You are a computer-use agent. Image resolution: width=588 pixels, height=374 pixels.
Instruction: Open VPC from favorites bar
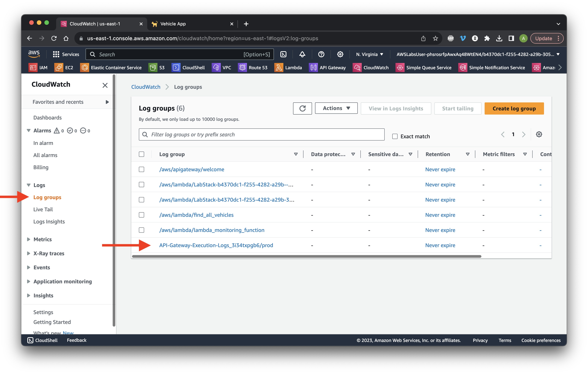[x=221, y=68]
